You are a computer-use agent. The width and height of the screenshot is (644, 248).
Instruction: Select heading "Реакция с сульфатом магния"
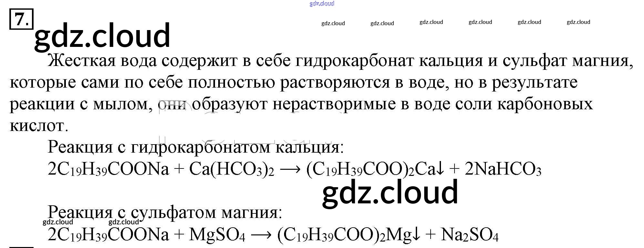165,212
